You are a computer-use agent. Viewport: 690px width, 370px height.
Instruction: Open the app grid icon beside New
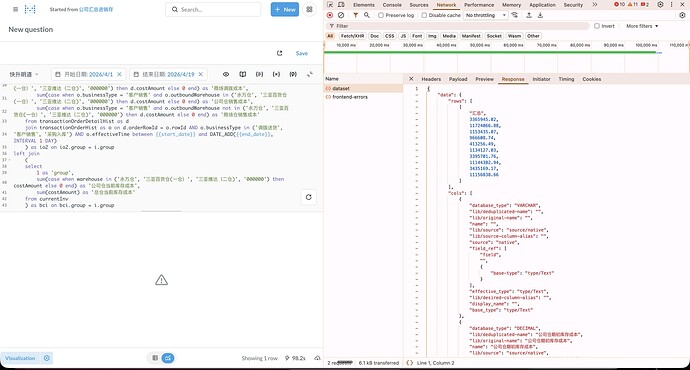coord(309,9)
